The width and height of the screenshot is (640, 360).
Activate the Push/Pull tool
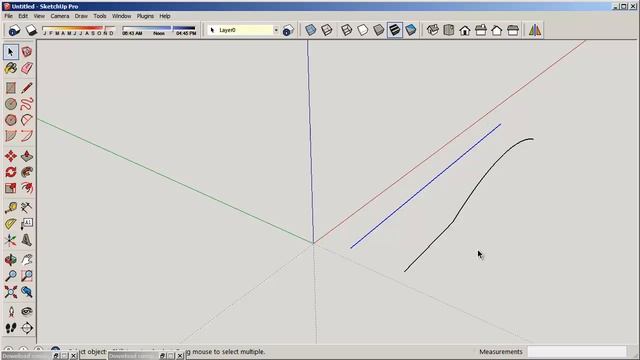point(27,156)
